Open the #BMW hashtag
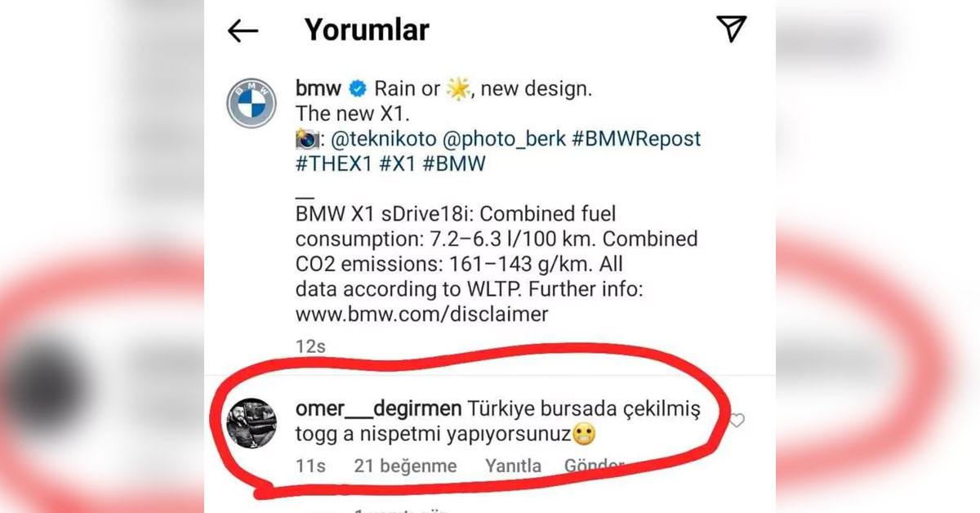Image resolution: width=980 pixels, height=513 pixels. tap(454, 163)
